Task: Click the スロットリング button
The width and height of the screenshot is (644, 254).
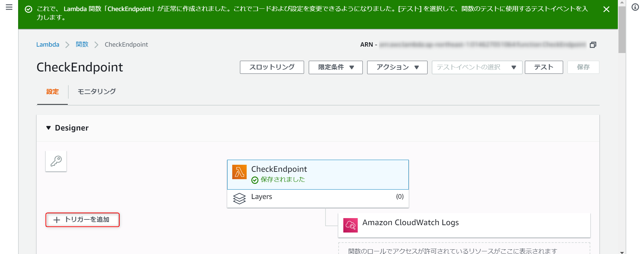Action: click(x=272, y=67)
